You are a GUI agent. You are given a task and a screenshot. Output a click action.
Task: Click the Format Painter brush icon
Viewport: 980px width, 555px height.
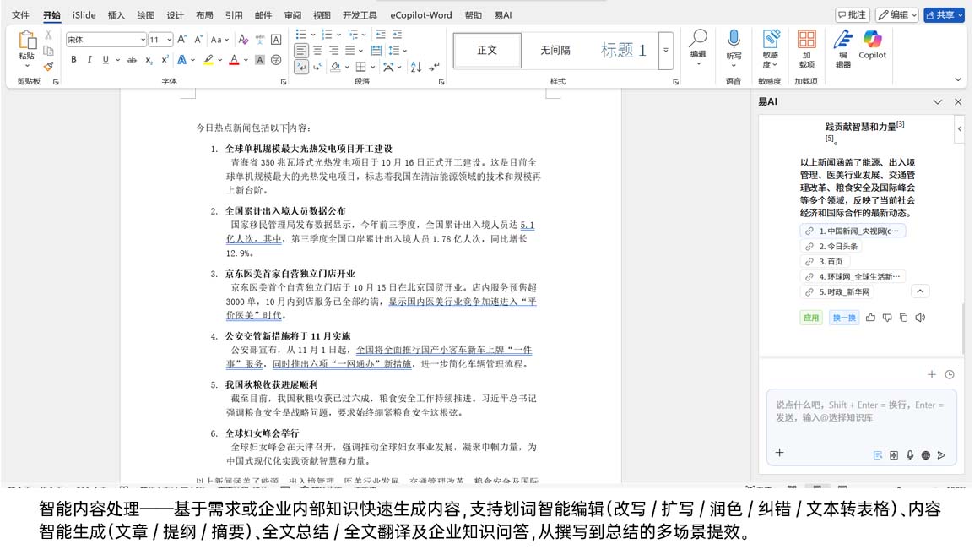[49, 66]
